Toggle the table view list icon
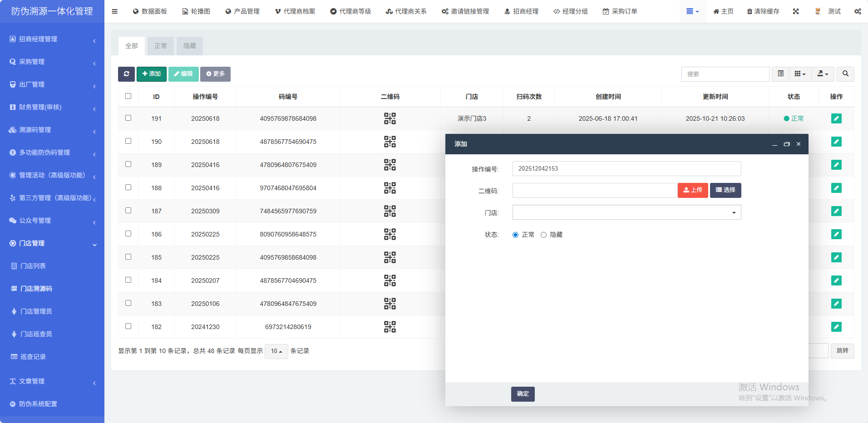Image resolution: width=868 pixels, height=423 pixels. tap(780, 74)
